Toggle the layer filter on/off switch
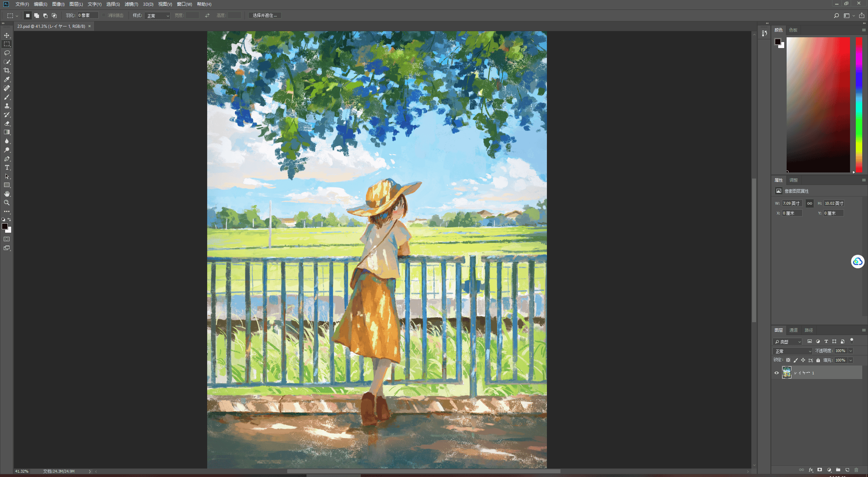This screenshot has height=477, width=868. [852, 341]
